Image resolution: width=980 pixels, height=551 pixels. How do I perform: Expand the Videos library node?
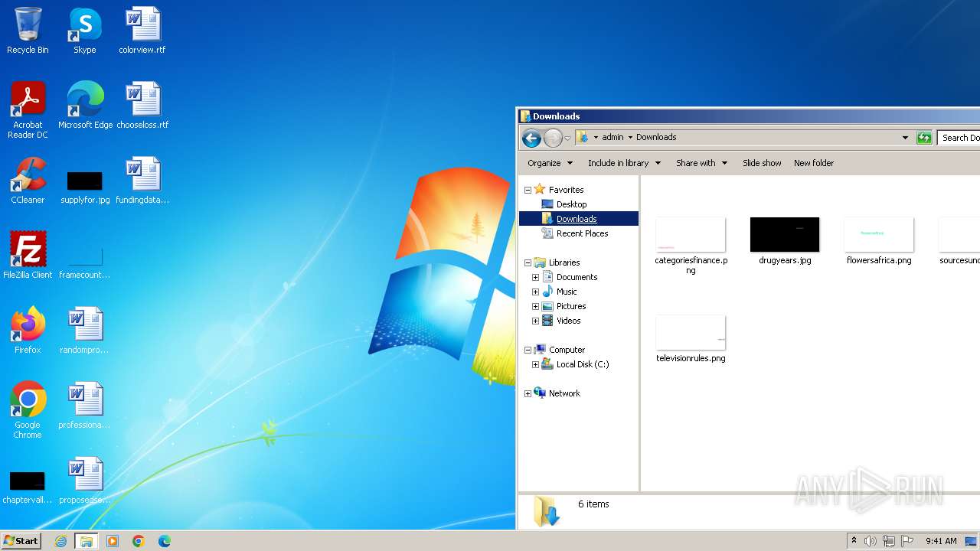tap(535, 321)
